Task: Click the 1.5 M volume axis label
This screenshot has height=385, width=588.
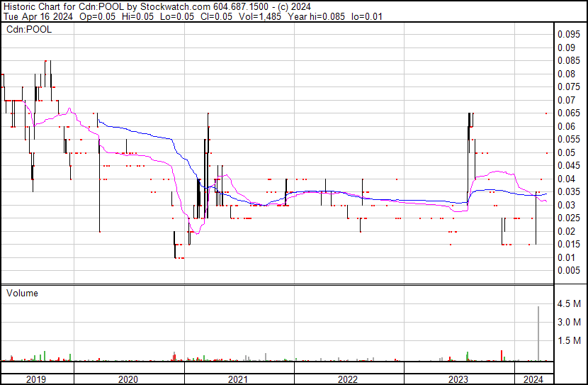Action: click(569, 340)
